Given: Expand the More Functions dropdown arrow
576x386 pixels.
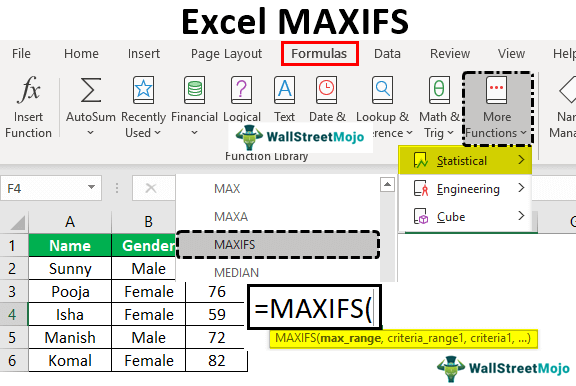Looking at the screenshot, I should tap(523, 133).
